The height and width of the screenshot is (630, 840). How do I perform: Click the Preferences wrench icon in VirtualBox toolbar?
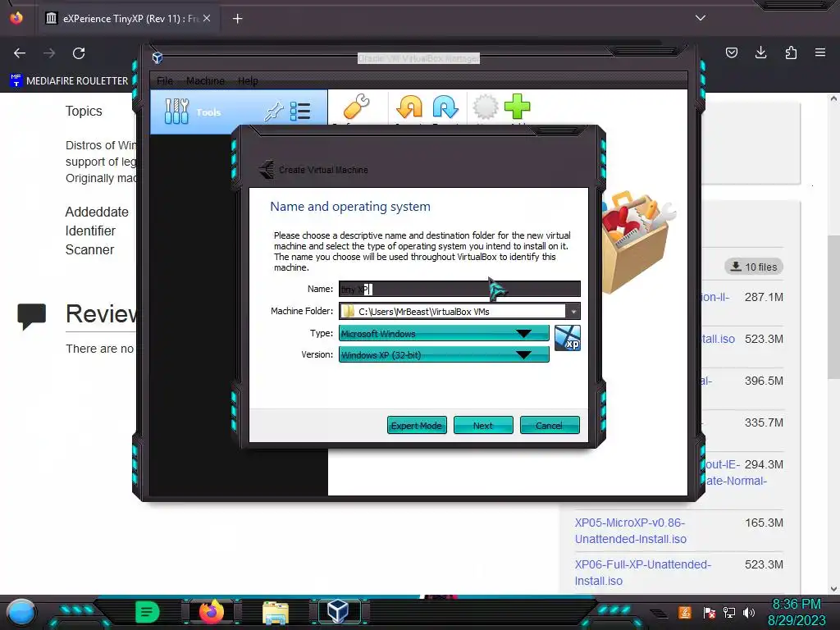pos(356,106)
